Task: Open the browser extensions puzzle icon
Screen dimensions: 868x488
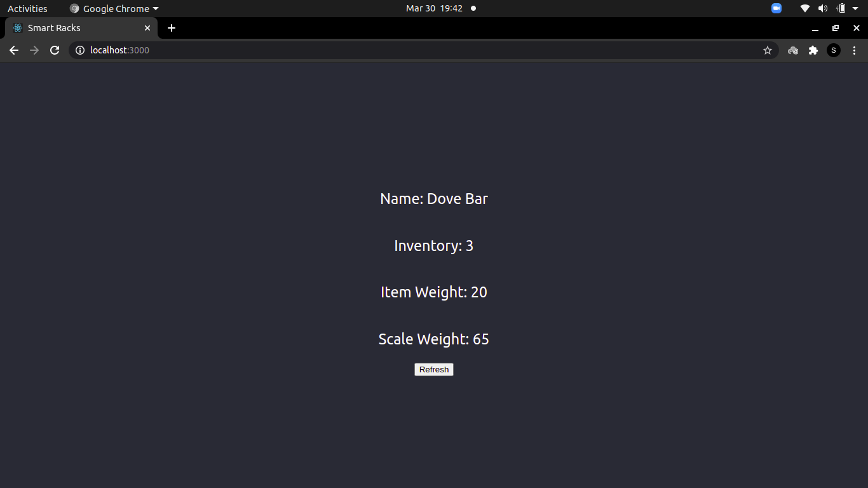Action: pos(813,50)
